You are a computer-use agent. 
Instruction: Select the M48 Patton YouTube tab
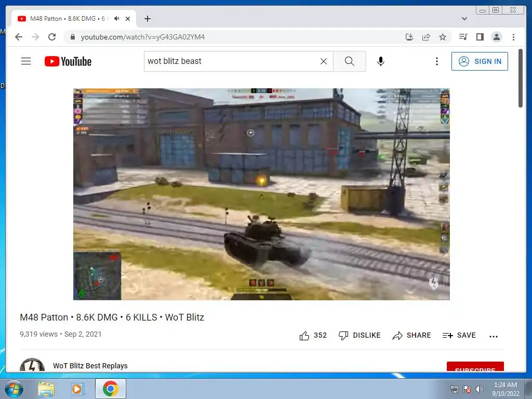pyautogui.click(x=74, y=19)
